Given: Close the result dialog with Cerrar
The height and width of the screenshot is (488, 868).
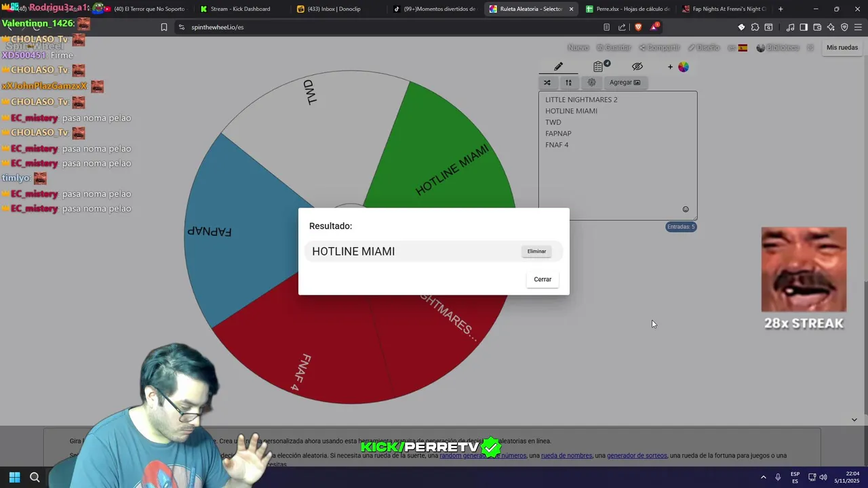Looking at the screenshot, I should tap(542, 279).
